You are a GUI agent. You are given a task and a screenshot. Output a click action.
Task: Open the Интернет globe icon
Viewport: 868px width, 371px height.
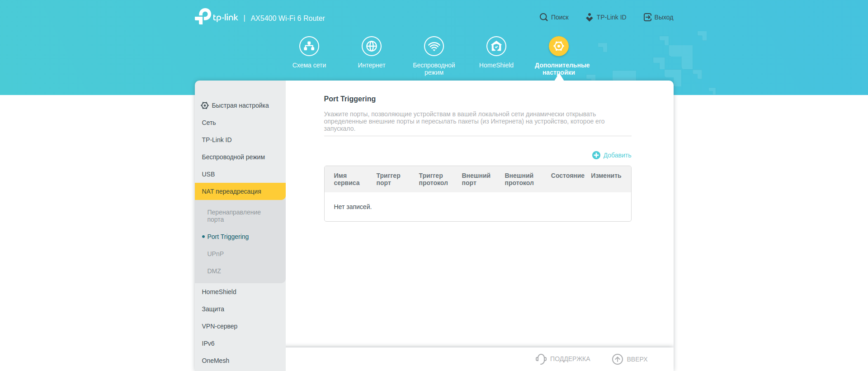[x=372, y=46]
